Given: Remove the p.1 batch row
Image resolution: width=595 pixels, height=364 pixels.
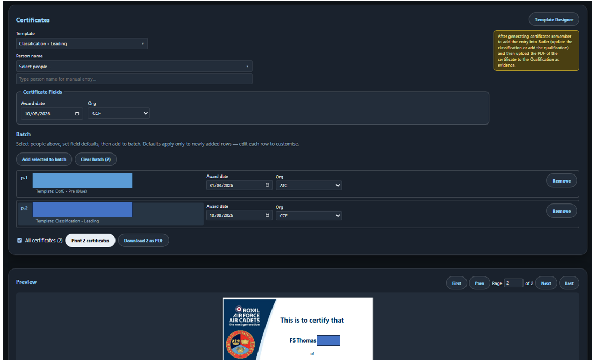Looking at the screenshot, I should click(561, 181).
